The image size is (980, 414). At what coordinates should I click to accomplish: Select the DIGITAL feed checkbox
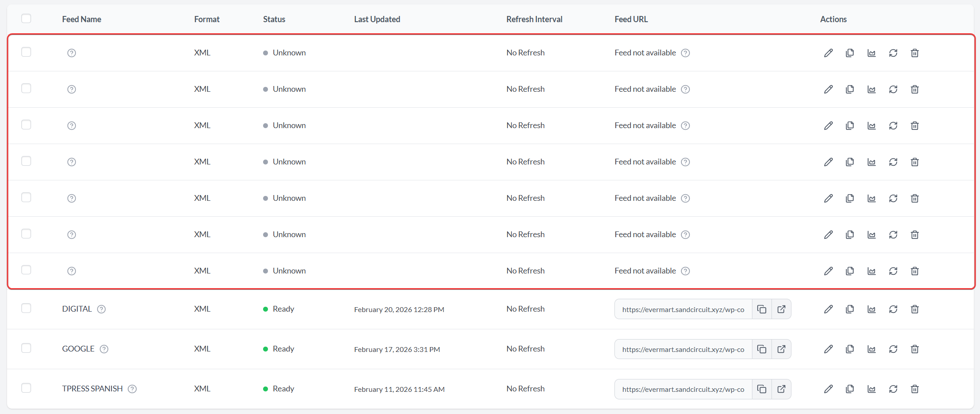click(x=26, y=309)
